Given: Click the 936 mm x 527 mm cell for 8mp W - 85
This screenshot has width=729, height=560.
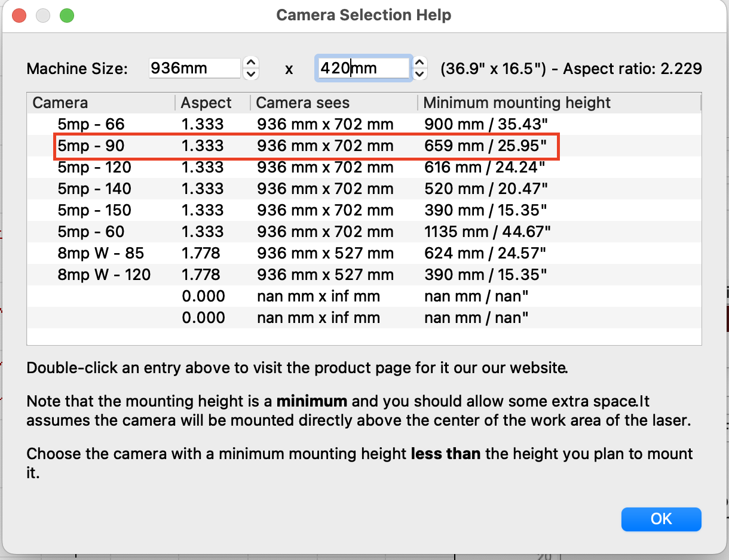Looking at the screenshot, I should 325,253.
